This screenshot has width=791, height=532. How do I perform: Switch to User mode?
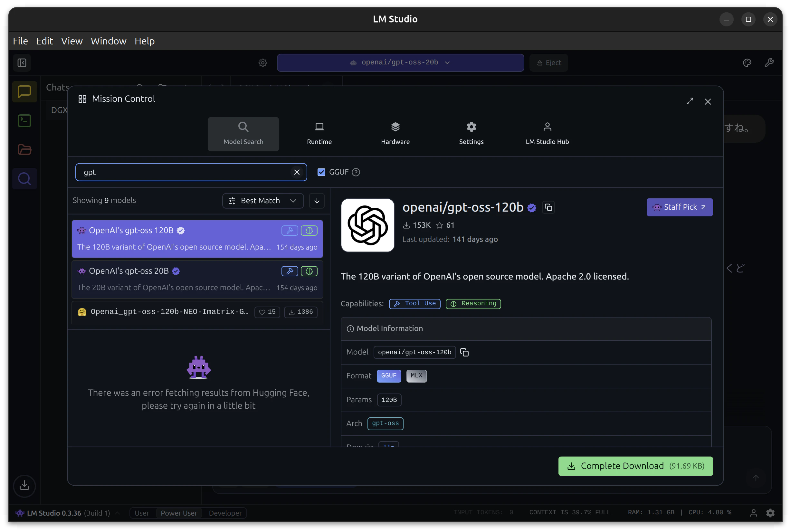click(142, 513)
